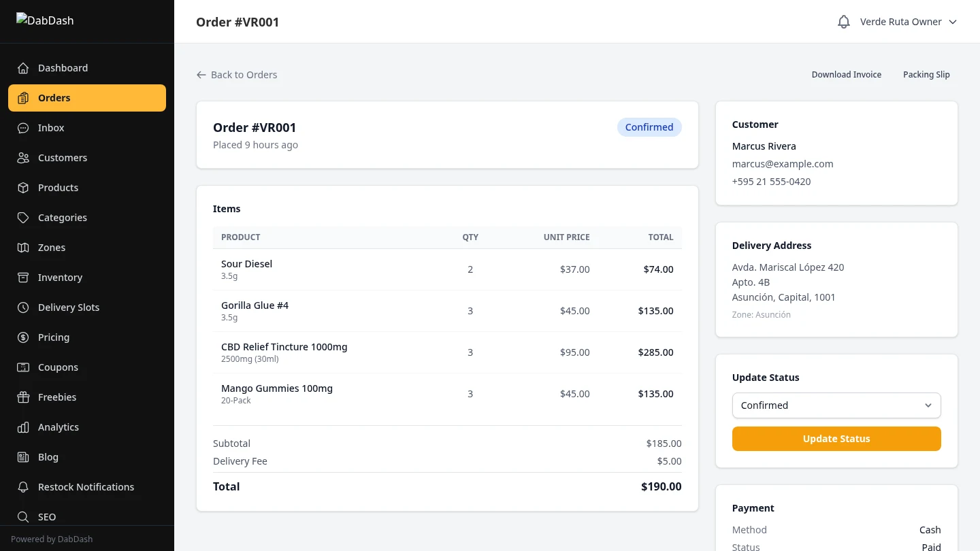Open the Pricing section
The height and width of the screenshot is (551, 980).
(x=53, y=337)
